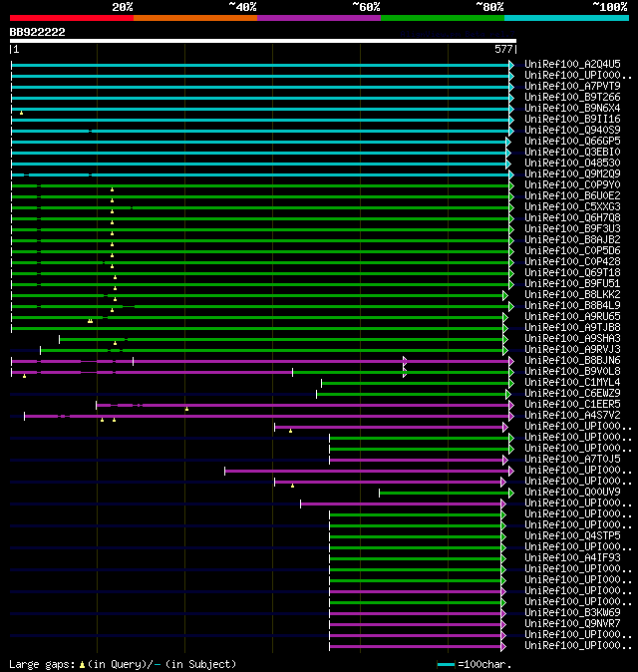Click the UniRef100_A9TJB8 label

coord(572,327)
